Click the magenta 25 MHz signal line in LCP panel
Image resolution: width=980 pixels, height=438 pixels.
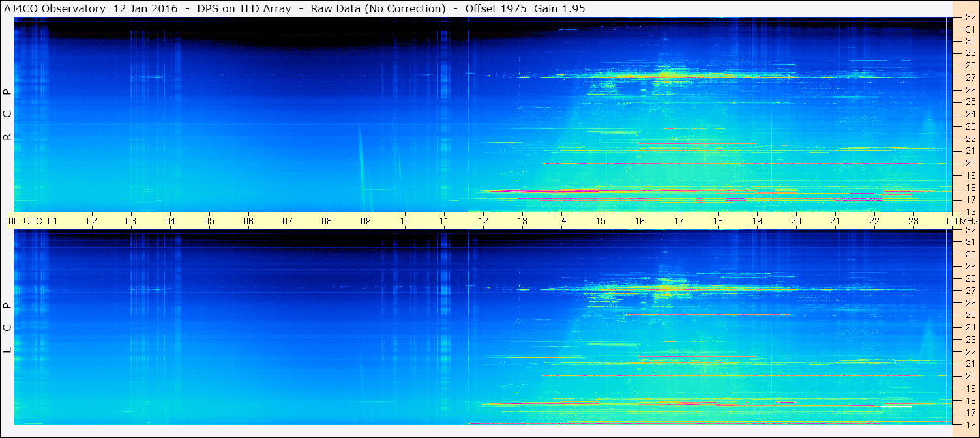[707, 315]
